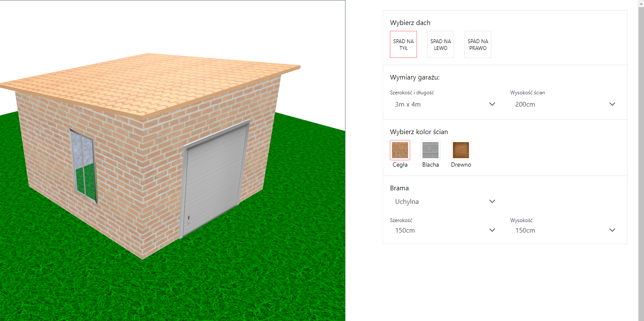
Task: Click the 'Cegła' label text
Action: click(x=400, y=165)
